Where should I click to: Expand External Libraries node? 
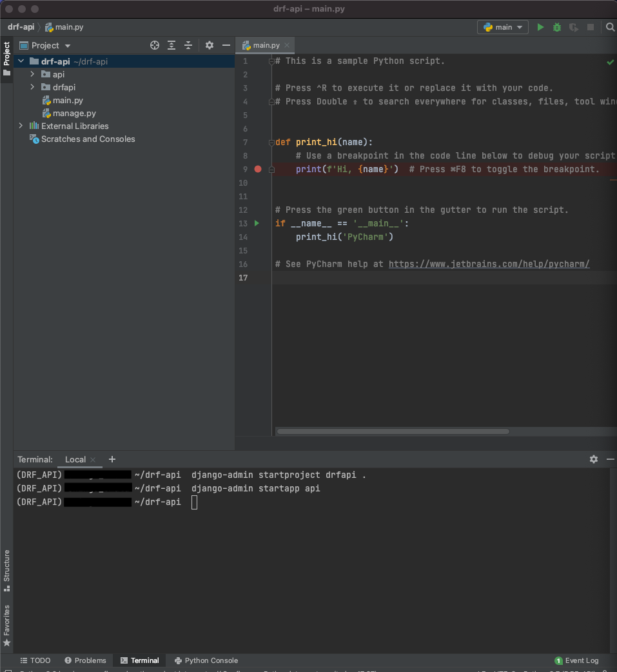[x=21, y=126]
